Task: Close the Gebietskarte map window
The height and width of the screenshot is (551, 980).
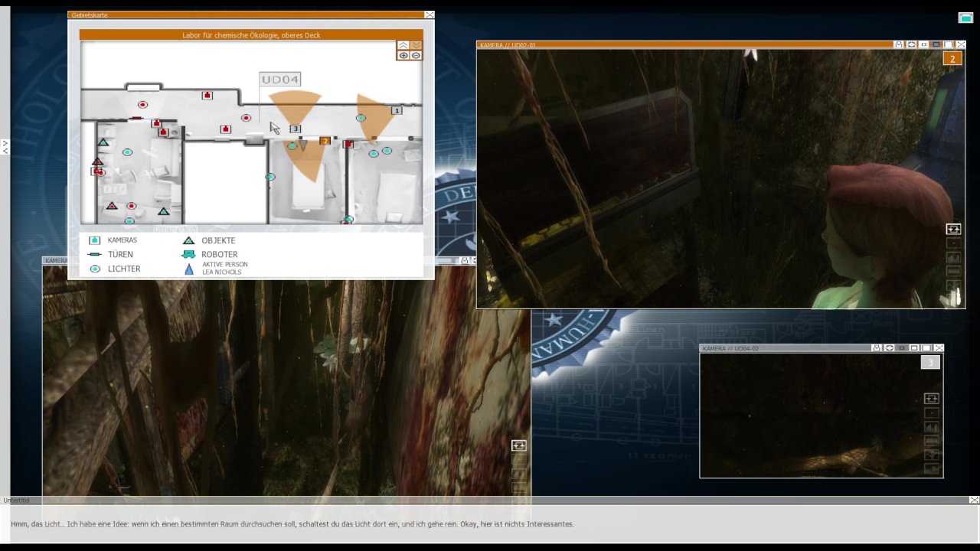Action: (x=429, y=15)
